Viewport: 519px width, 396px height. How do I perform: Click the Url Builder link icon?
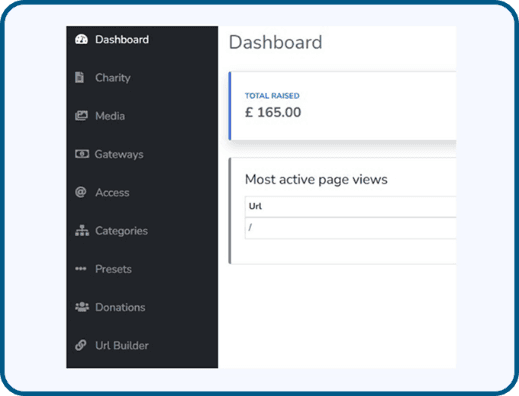(81, 345)
